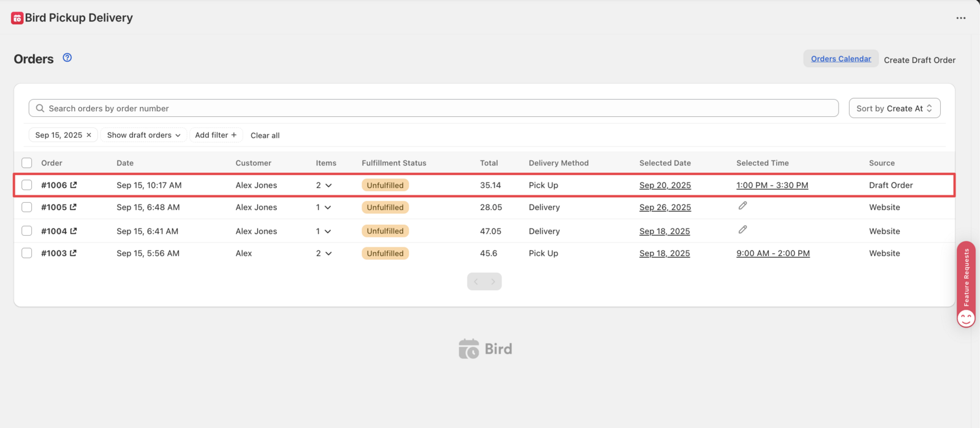Click the search magnifier icon
The width and height of the screenshot is (980, 428).
40,108
